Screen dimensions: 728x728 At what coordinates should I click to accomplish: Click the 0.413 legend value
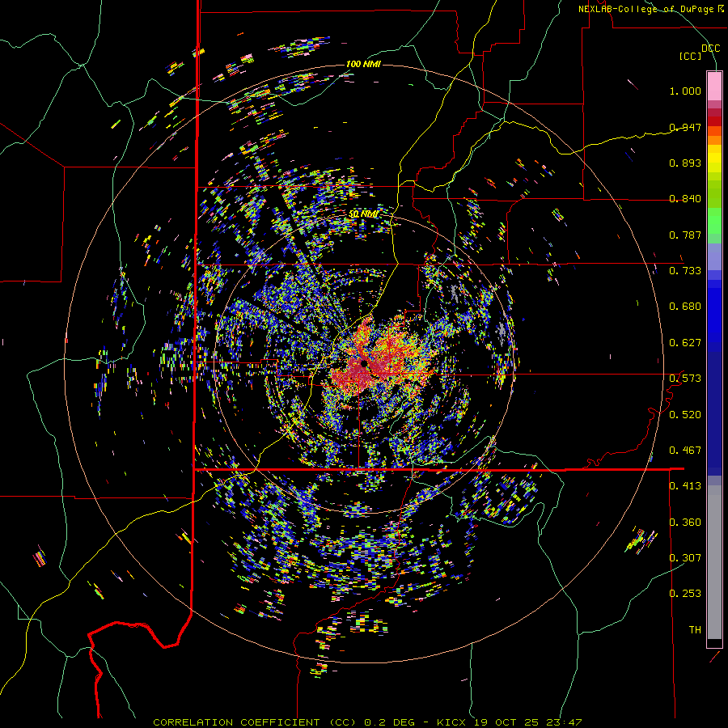(685, 486)
